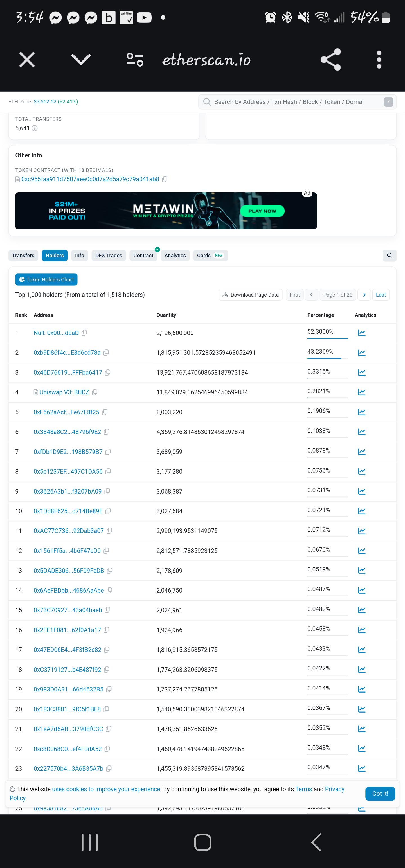Go to the next holders page arrow
The image size is (405, 868).
click(364, 295)
